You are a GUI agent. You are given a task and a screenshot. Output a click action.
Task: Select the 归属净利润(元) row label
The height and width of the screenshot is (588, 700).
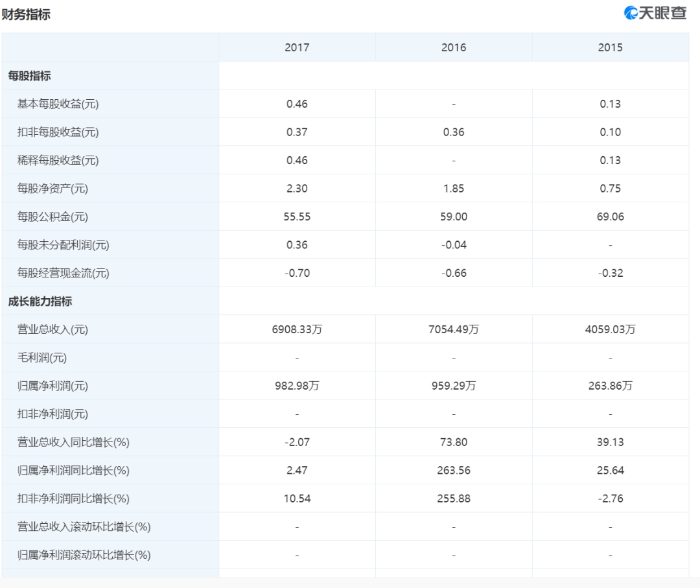coord(52,386)
